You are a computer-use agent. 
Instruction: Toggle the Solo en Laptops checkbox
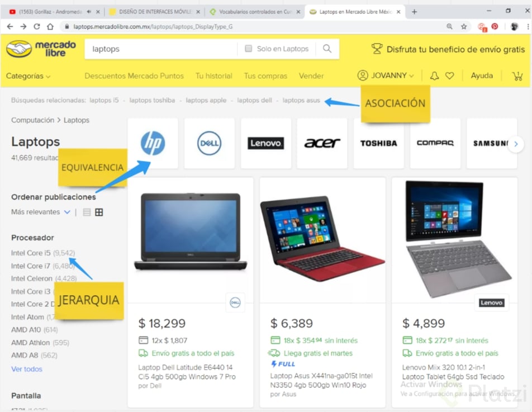[x=248, y=49]
